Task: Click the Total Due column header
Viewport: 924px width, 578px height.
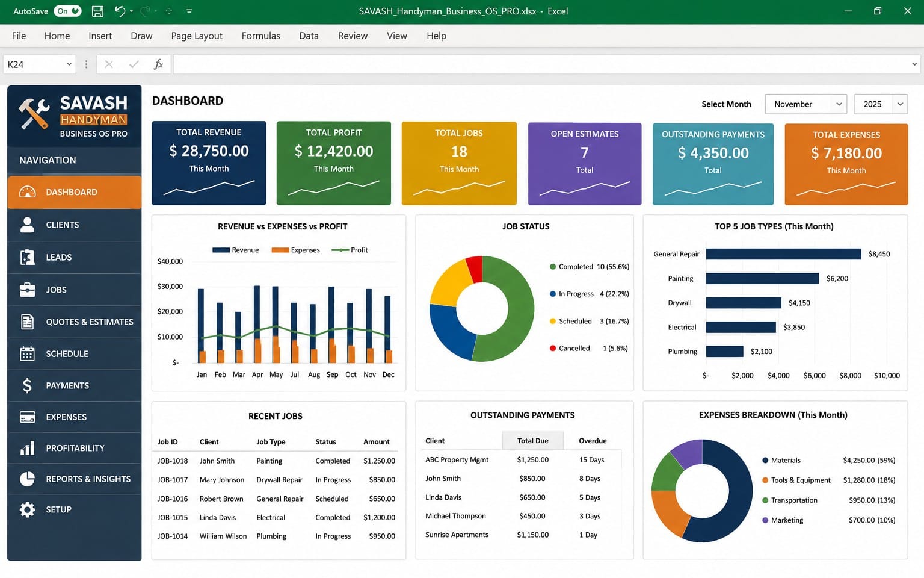Action: (533, 441)
